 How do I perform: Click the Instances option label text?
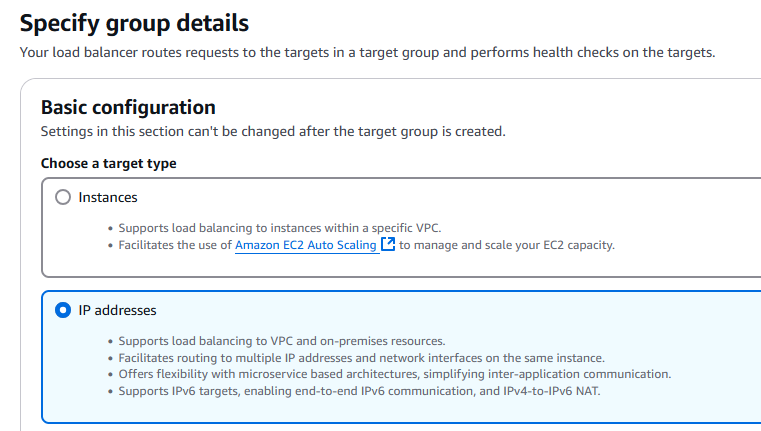(108, 198)
